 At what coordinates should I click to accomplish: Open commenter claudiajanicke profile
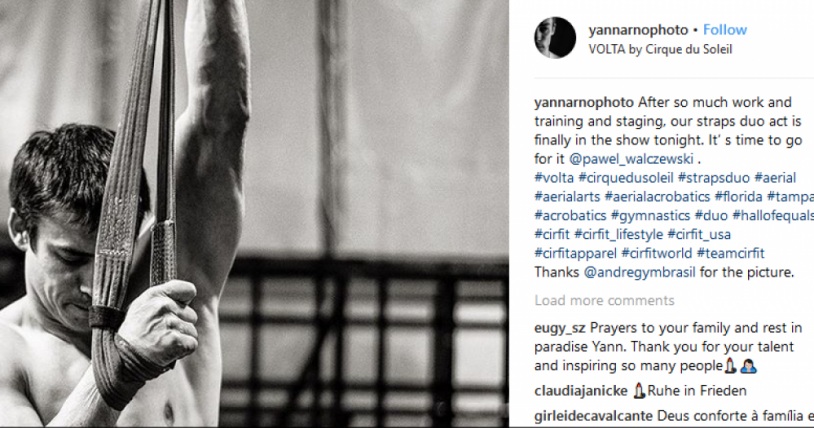[x=580, y=391]
